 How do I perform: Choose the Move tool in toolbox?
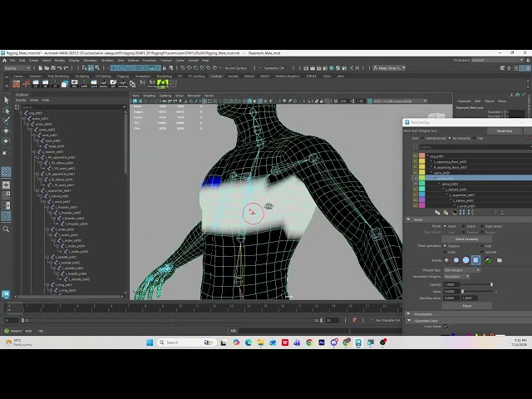[x=6, y=131]
